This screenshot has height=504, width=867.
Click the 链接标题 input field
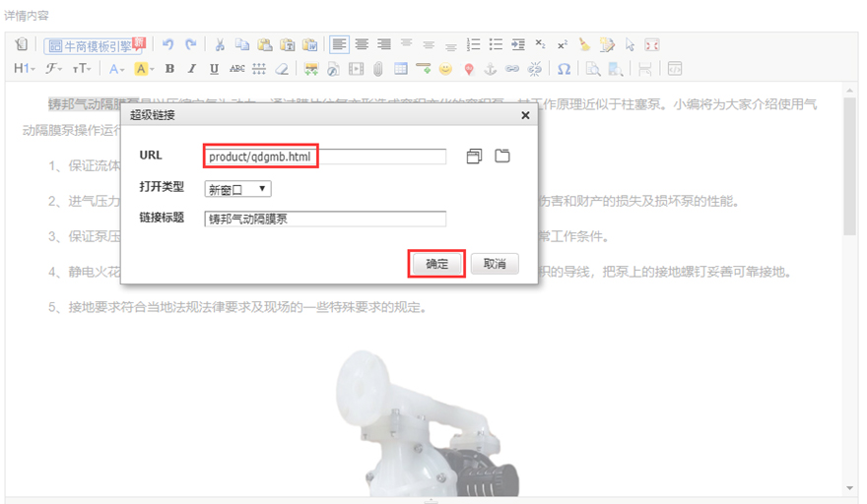point(325,219)
